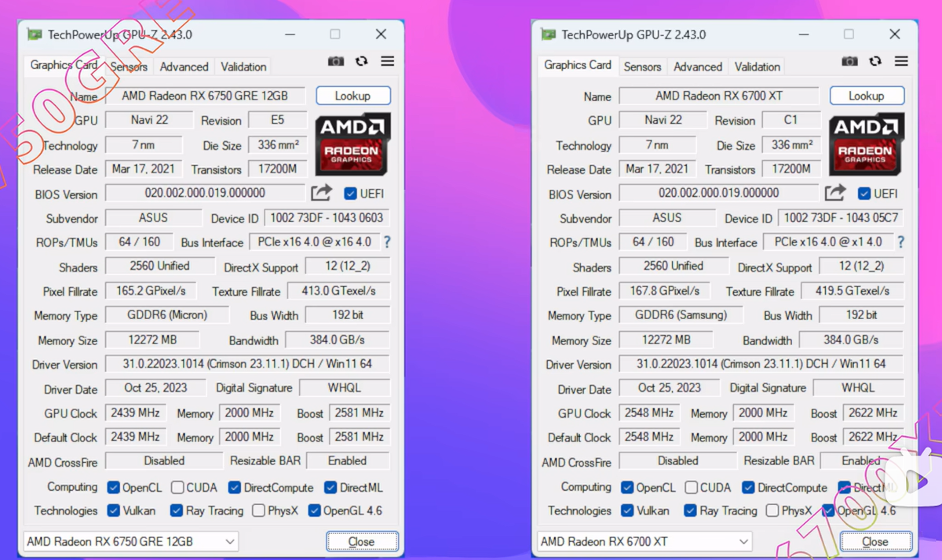
Task: Click the refresh icon in the left window
Action: [x=361, y=61]
